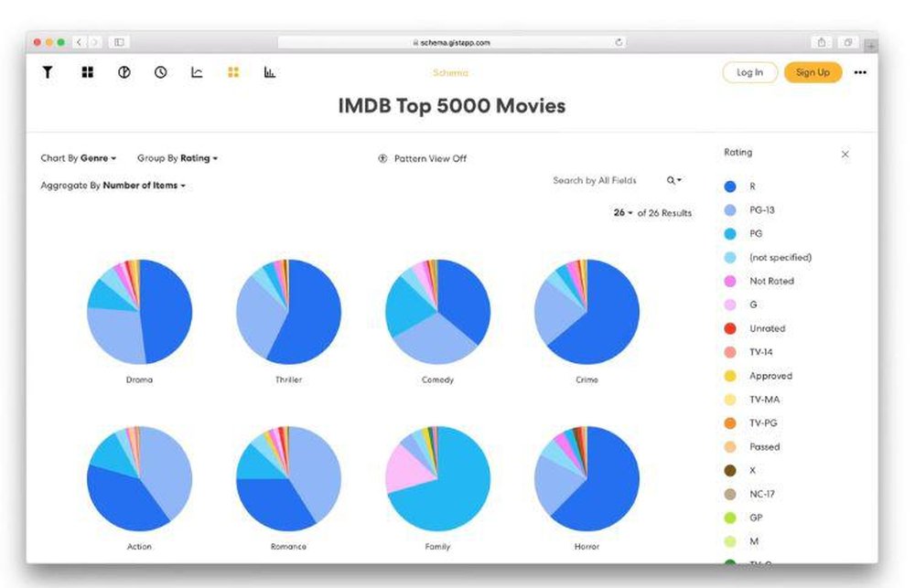Open the filter funnel icon

[48, 72]
